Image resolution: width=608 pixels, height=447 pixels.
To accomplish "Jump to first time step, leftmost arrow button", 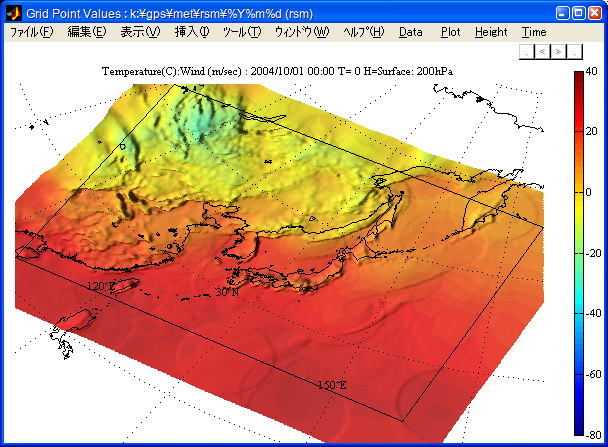I will click(x=527, y=50).
